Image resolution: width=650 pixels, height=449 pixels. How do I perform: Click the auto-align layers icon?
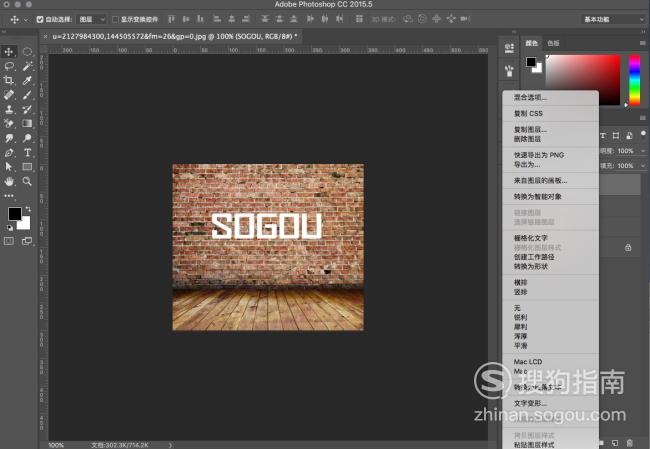359,19
